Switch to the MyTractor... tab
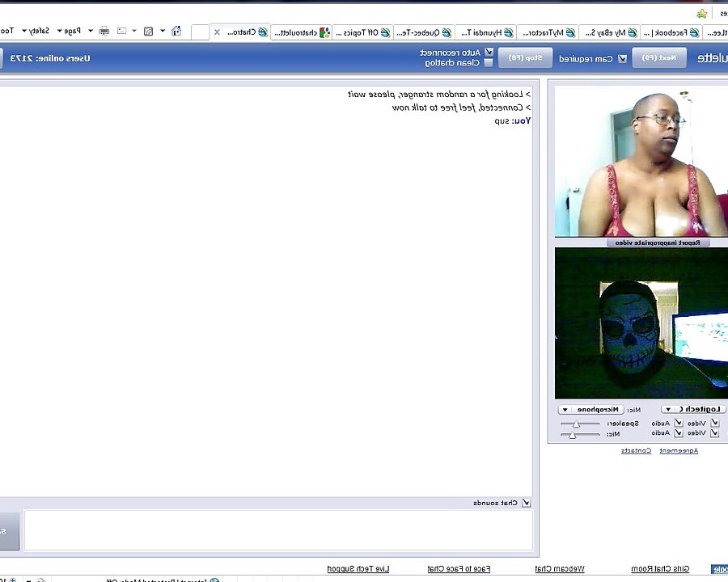728x582 pixels. pyautogui.click(x=548, y=32)
